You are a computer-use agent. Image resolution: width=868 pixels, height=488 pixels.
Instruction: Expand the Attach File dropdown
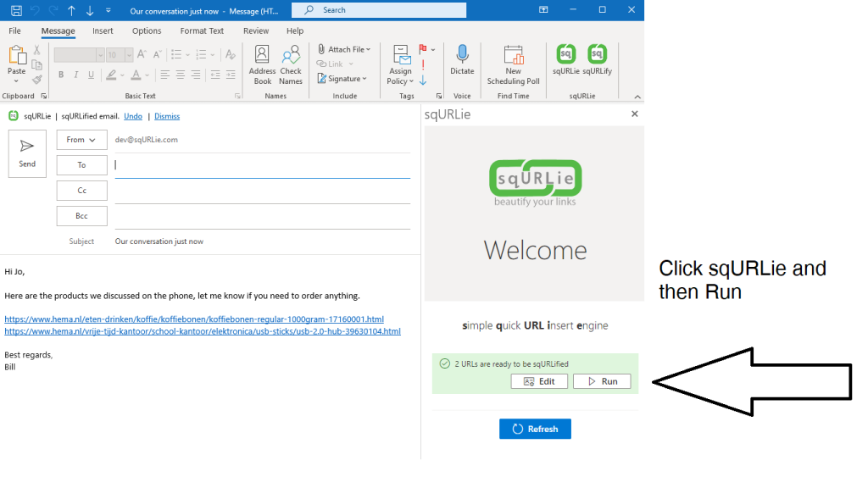pyautogui.click(x=366, y=48)
